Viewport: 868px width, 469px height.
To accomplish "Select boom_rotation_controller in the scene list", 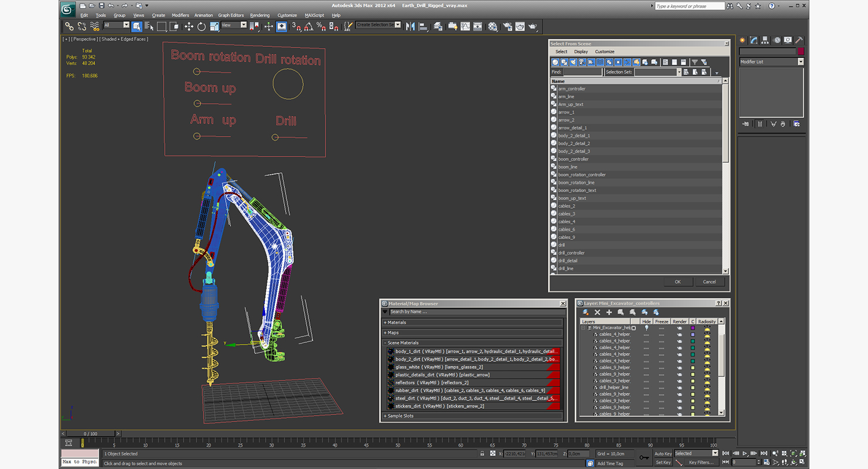I will point(582,175).
